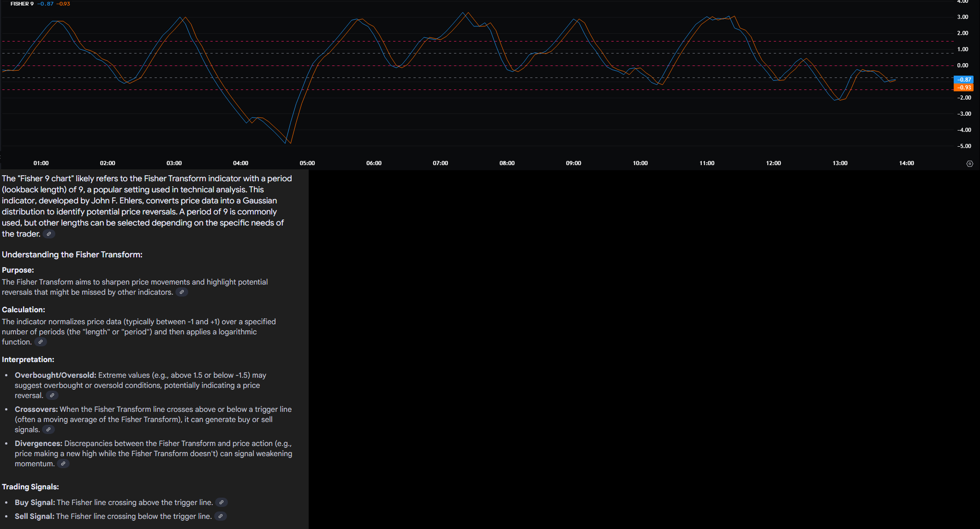Click the 13:00 time axis label
Screen dimensions: 980x529
coord(840,163)
